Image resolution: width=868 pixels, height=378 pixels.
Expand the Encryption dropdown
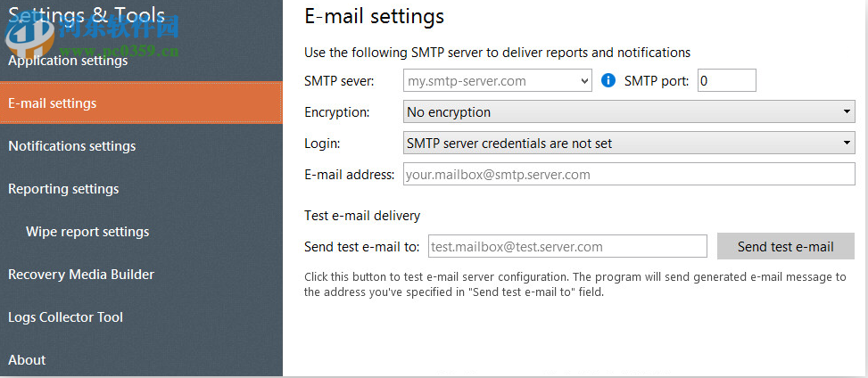pyautogui.click(x=847, y=112)
